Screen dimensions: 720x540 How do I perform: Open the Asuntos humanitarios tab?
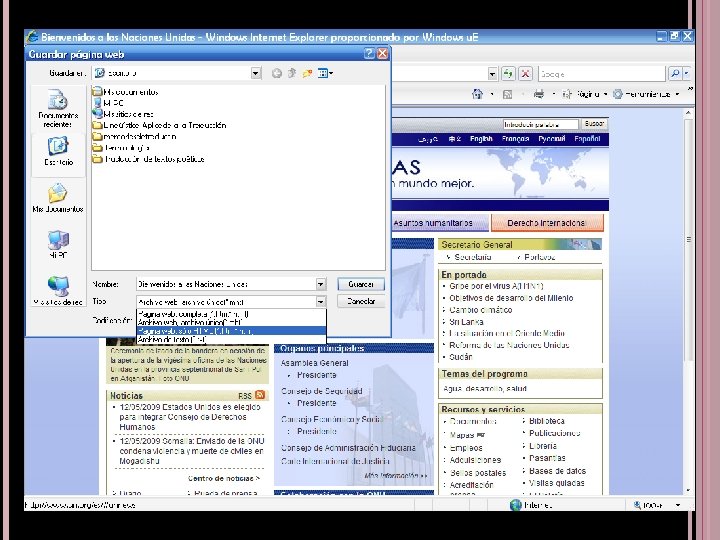(439, 223)
